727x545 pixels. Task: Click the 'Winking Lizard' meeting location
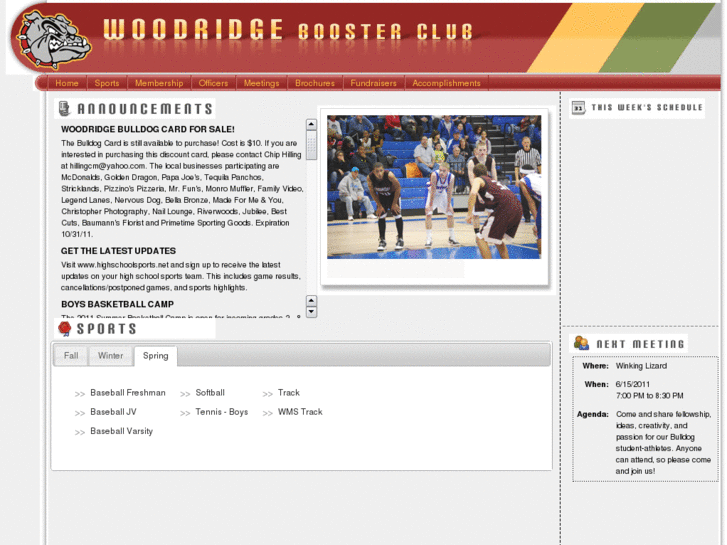641,366
